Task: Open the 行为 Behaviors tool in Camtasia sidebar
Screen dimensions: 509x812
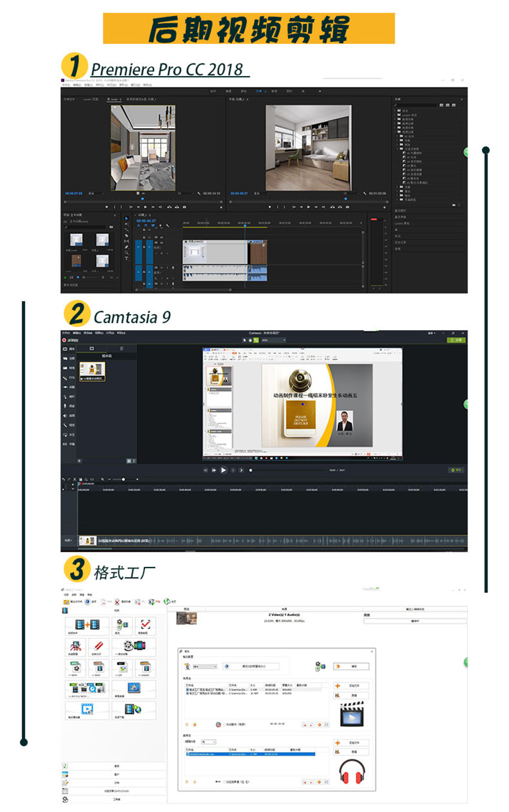Action: click(68, 378)
